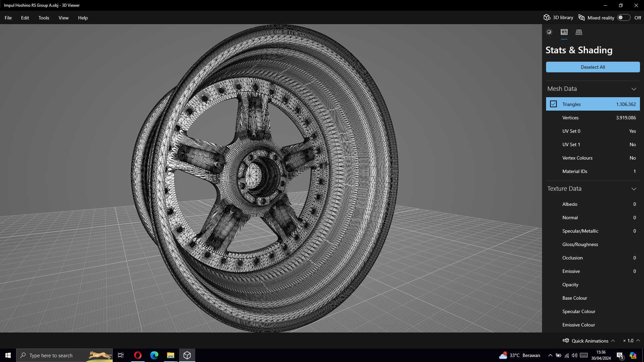Open the Environment & Lighting sun tab
Screen dimensions: 644x362
point(549,32)
